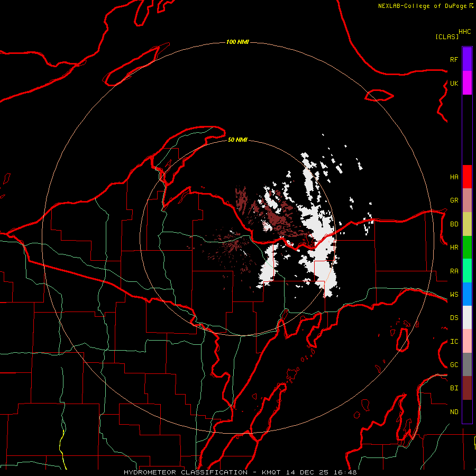This screenshot has height=476, width=476.
Task: Click the WS legend label
Action: (454, 295)
